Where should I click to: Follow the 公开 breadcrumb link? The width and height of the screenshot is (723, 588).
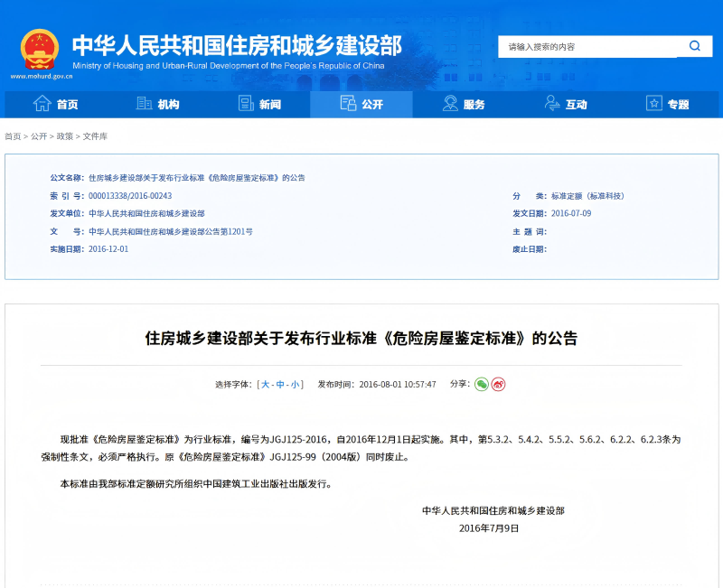click(39, 136)
